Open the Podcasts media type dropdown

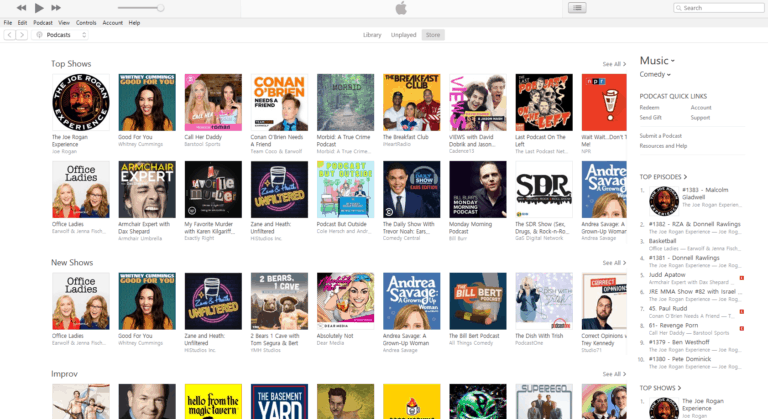61,35
